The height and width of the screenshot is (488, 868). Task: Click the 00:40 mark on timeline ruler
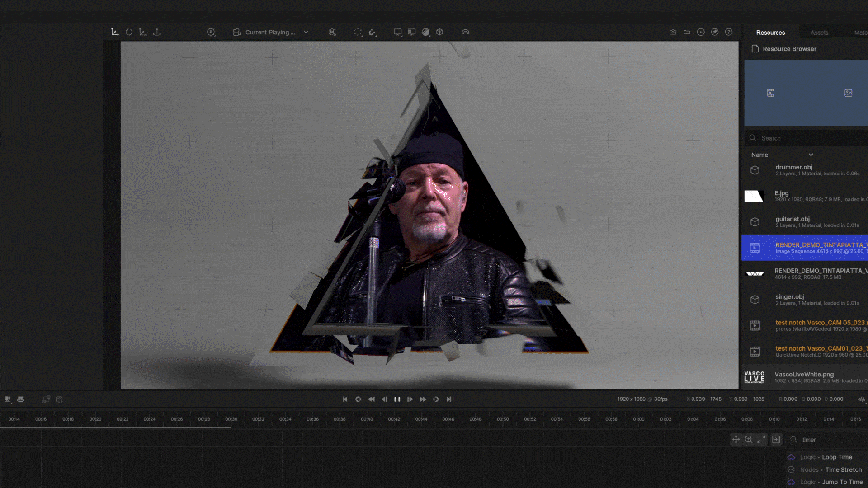[x=367, y=419]
